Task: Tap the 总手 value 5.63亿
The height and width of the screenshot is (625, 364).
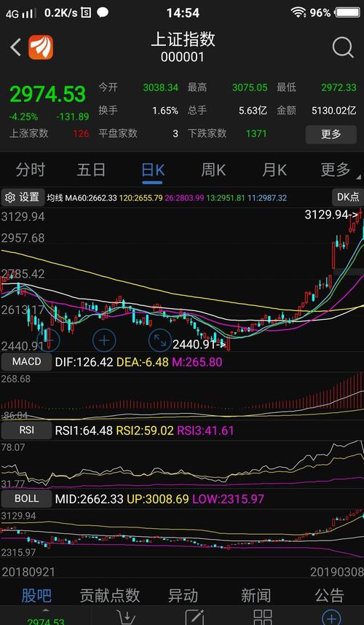Action: tap(253, 111)
